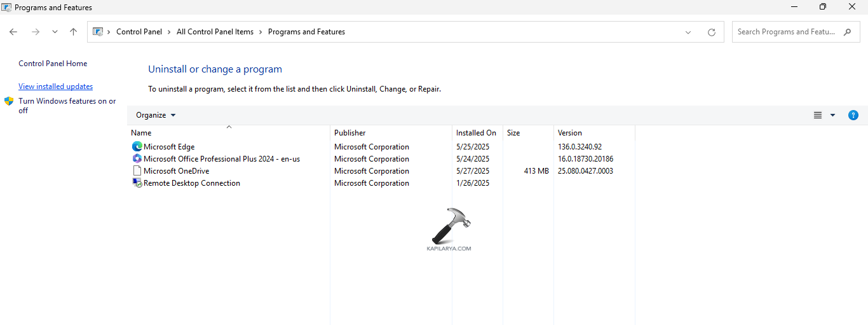Select the Microsoft Office Professional Plus icon
Image resolution: width=868 pixels, height=325 pixels.
tap(137, 159)
